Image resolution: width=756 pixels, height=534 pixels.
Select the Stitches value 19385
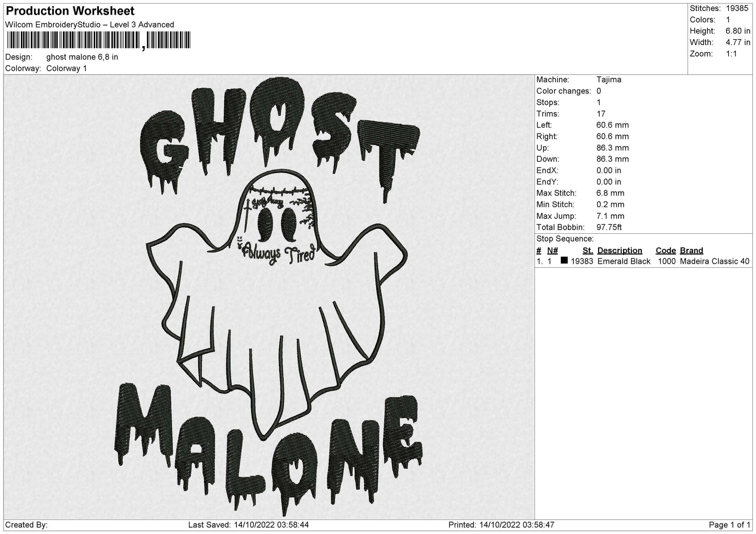point(738,8)
